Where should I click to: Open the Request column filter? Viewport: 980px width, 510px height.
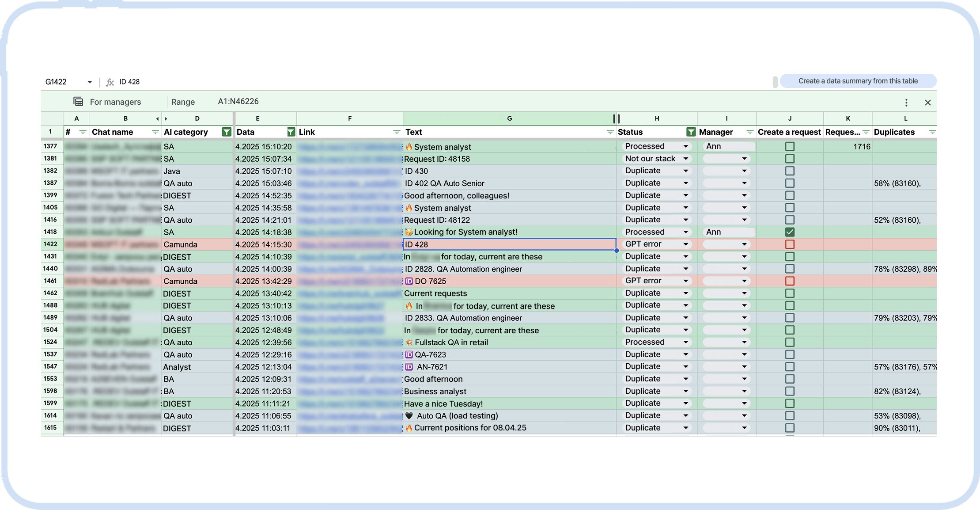(866, 132)
